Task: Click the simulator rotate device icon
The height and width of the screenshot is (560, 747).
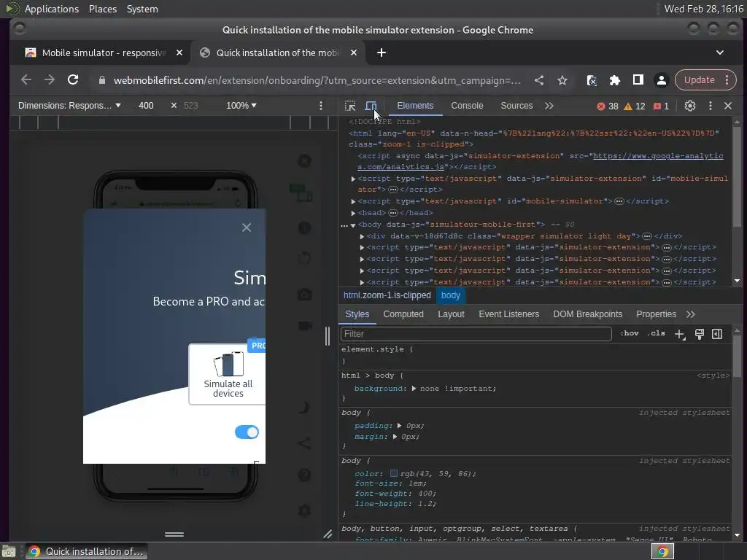Action: tap(304, 259)
